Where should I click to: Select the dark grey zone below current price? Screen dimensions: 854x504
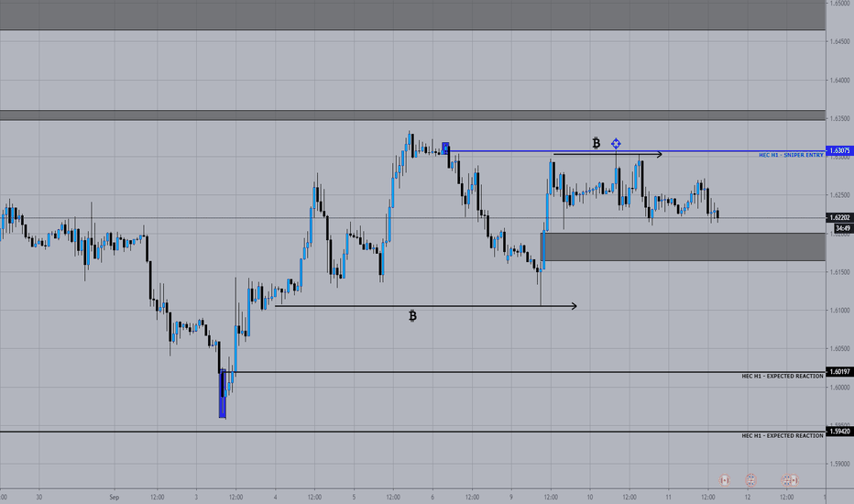coord(683,247)
